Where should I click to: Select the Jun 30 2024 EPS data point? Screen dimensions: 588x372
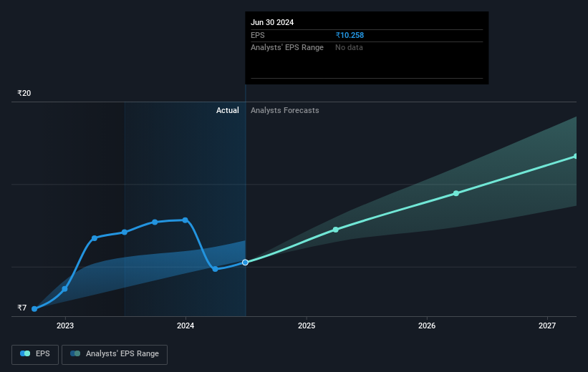pyautogui.click(x=245, y=263)
